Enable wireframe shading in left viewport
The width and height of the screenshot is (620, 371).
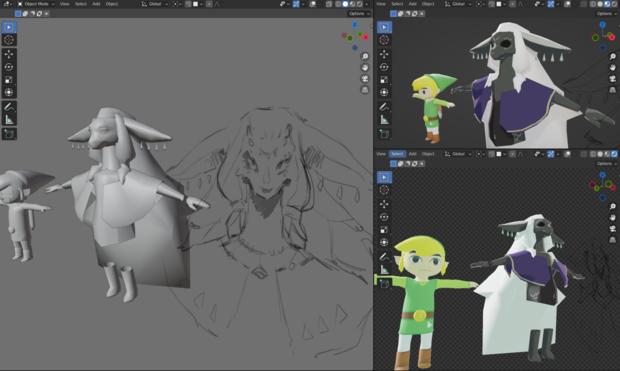[338, 4]
